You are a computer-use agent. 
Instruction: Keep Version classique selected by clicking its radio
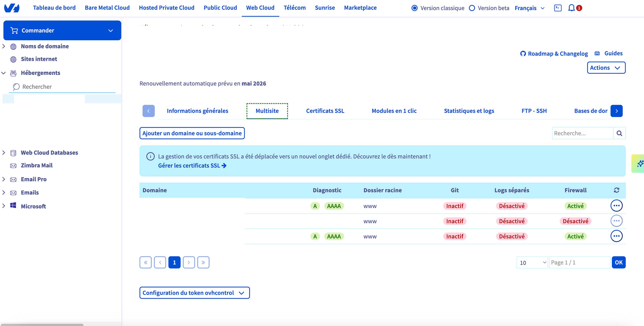(414, 8)
